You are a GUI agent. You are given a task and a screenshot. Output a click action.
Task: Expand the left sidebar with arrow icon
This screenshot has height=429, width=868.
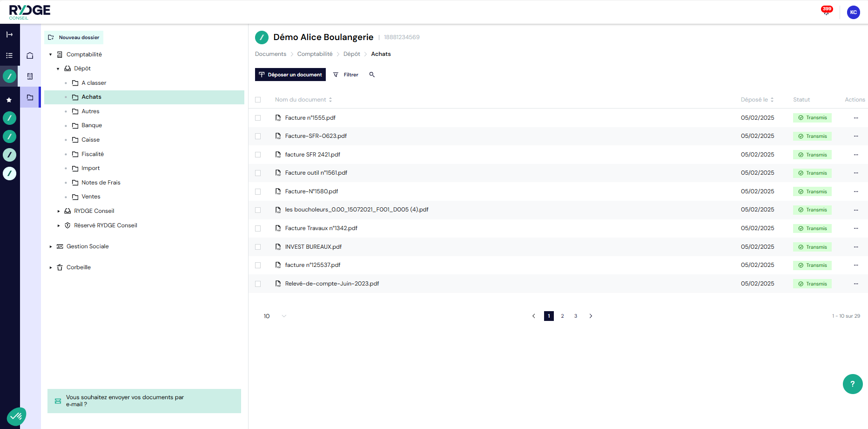coord(9,34)
